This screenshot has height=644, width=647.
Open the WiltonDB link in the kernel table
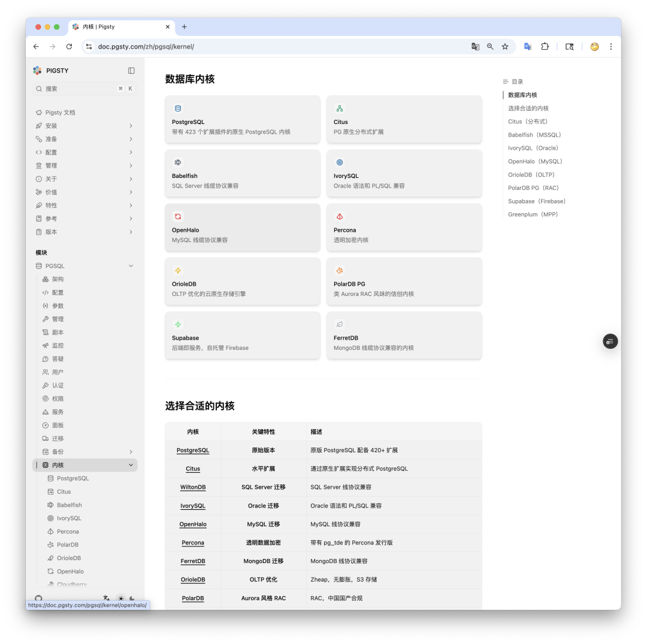[x=193, y=487]
